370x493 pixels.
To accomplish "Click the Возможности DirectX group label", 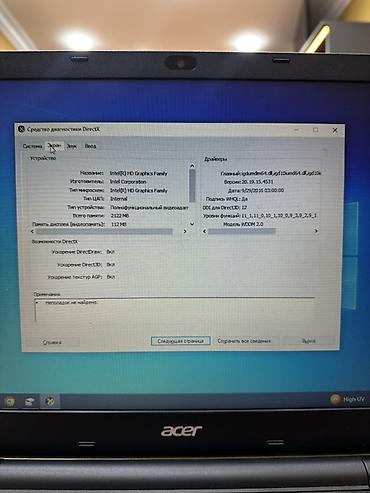I will pyautogui.click(x=55, y=241).
